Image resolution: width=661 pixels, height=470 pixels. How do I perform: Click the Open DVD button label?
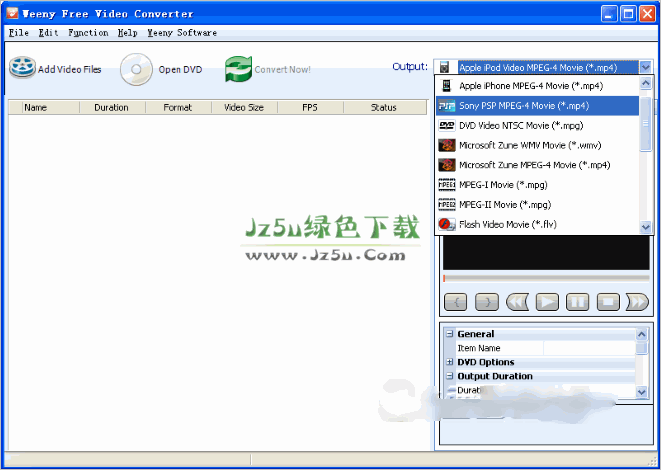pyautogui.click(x=180, y=70)
